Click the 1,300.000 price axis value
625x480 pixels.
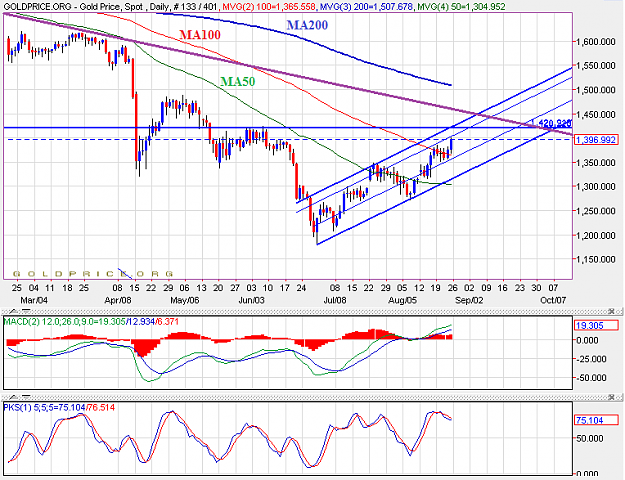tap(596, 187)
